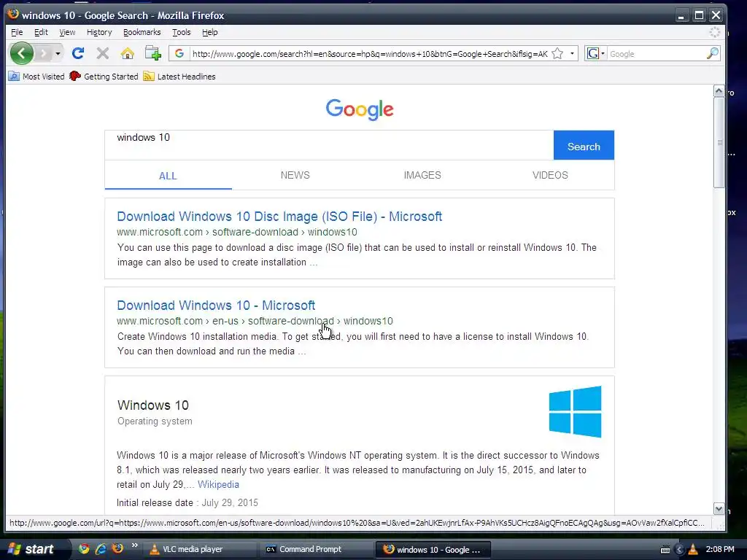Open the Tools menu
The height and width of the screenshot is (560, 747).
pyautogui.click(x=182, y=32)
